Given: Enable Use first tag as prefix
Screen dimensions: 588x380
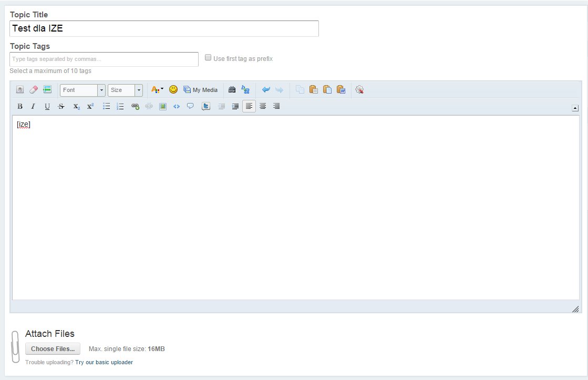Looking at the screenshot, I should click(208, 58).
